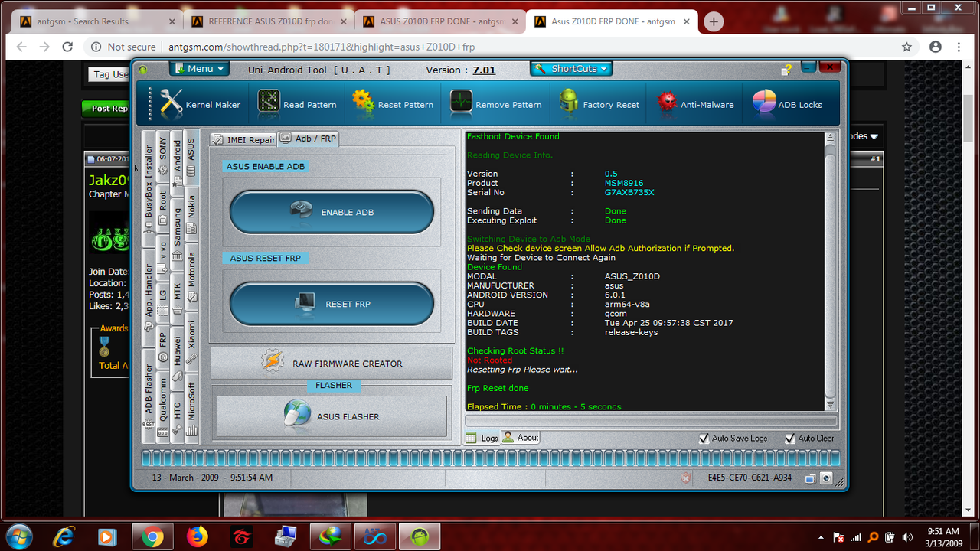
Task: Click the screenshot camera icon in status bar
Action: pos(826,478)
